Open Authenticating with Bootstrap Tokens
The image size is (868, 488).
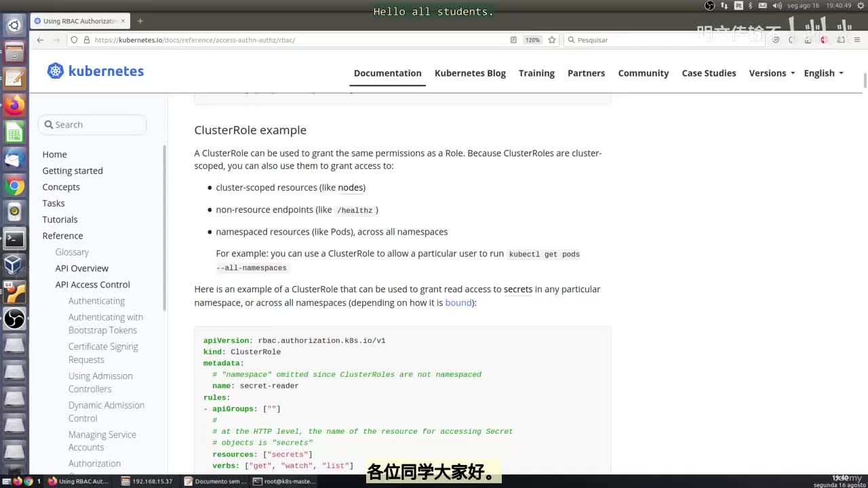(106, 324)
